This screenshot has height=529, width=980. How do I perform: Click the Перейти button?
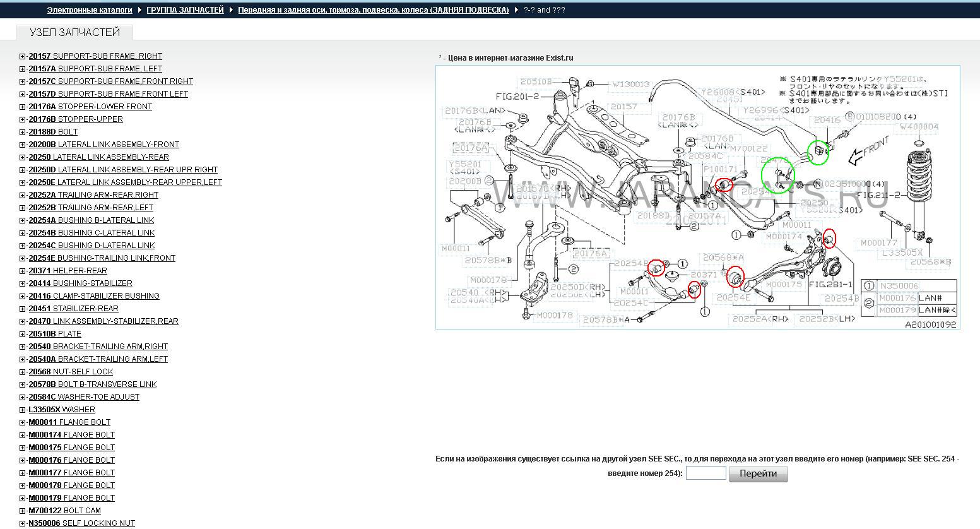tap(758, 473)
